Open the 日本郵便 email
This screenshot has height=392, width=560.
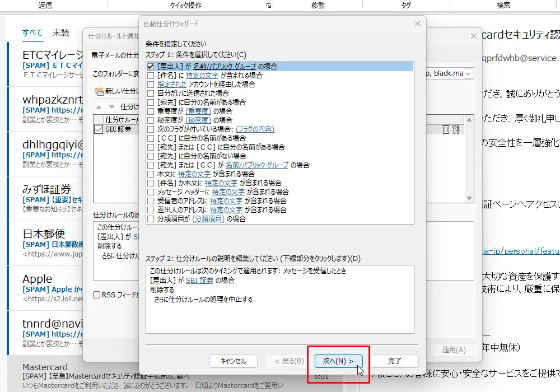point(45,243)
